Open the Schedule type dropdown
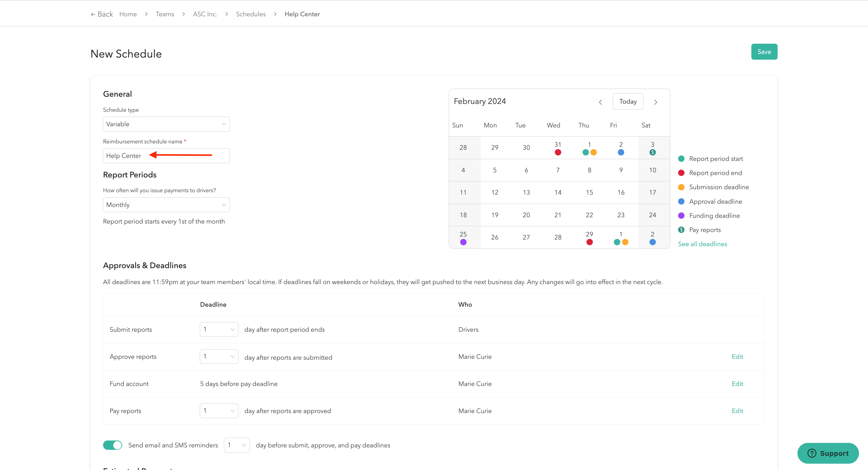 (x=166, y=124)
